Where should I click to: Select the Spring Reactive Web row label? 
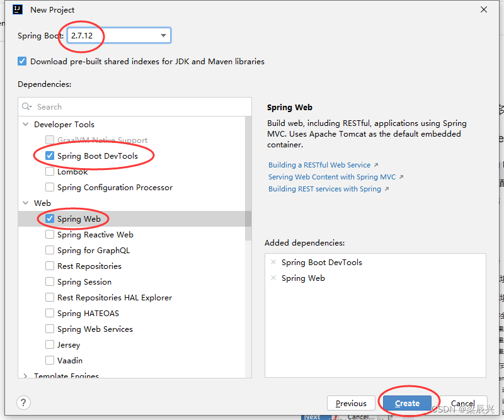(95, 235)
